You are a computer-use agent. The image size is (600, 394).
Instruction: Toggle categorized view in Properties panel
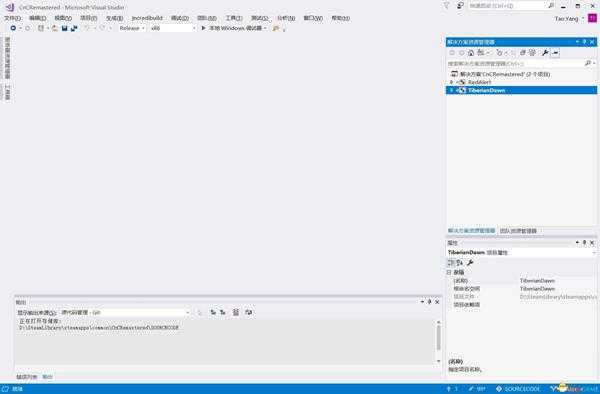(x=451, y=263)
